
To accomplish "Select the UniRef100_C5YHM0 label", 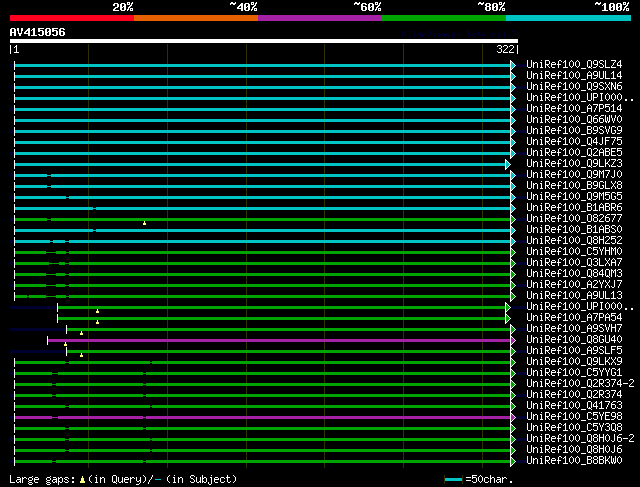I will coord(574,252).
